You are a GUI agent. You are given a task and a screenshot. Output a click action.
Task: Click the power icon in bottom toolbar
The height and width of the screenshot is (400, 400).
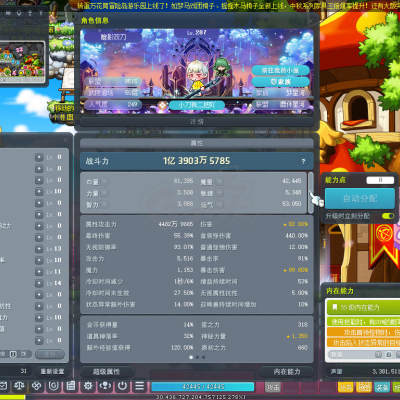point(122,386)
